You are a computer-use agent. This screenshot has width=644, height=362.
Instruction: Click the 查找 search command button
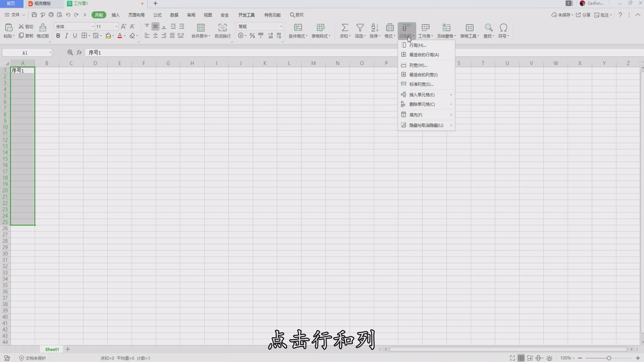click(297, 15)
